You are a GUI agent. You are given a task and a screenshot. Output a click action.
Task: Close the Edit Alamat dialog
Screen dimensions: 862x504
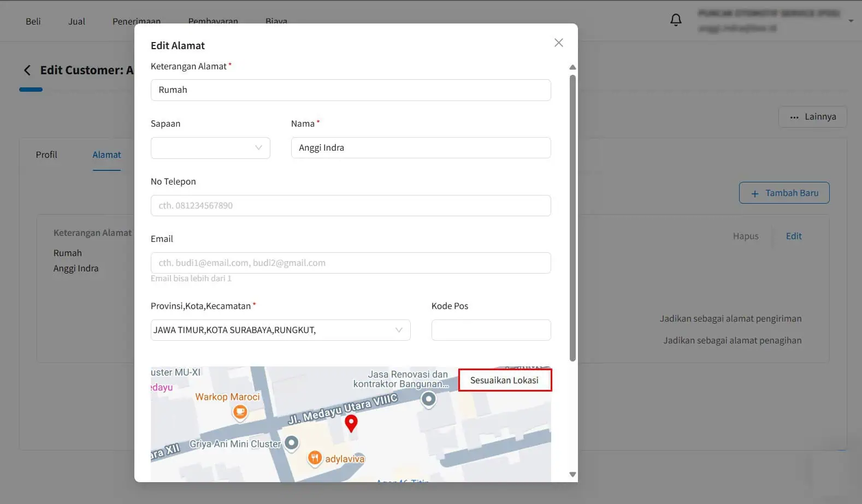[x=558, y=43]
